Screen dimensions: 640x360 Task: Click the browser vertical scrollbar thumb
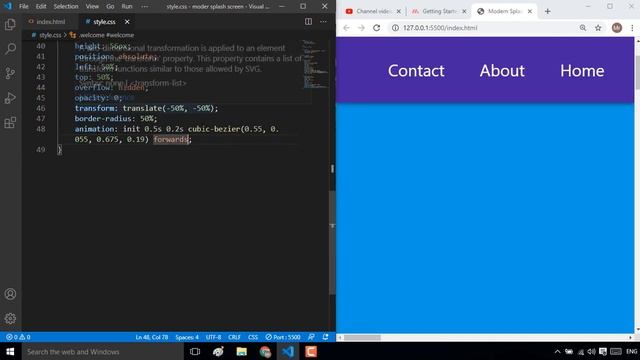coord(637,73)
